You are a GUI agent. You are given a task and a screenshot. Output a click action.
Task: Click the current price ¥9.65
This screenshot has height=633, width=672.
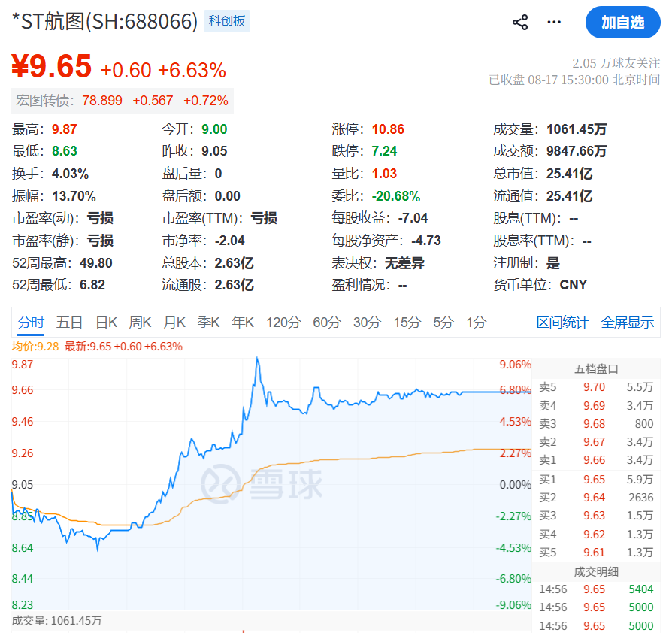click(x=51, y=66)
